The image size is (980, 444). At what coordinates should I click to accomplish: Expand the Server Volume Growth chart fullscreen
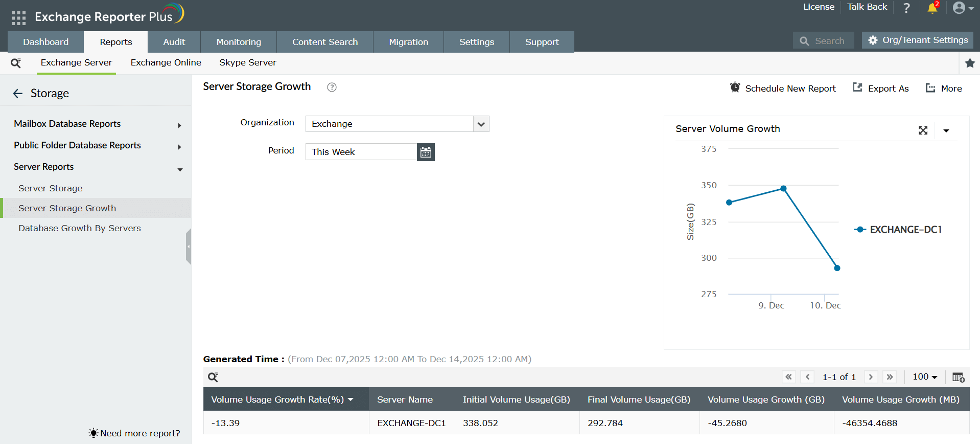pos(923,130)
